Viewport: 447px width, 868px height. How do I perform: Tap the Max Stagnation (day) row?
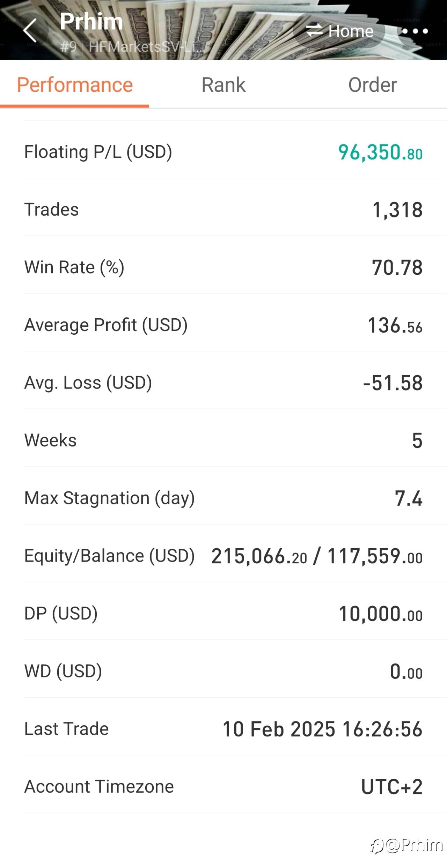(x=223, y=498)
